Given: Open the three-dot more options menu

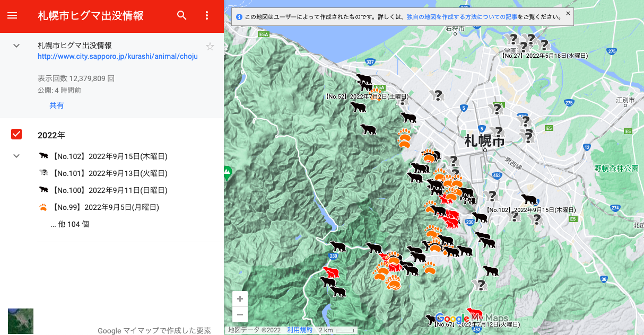Looking at the screenshot, I should pyautogui.click(x=207, y=15).
